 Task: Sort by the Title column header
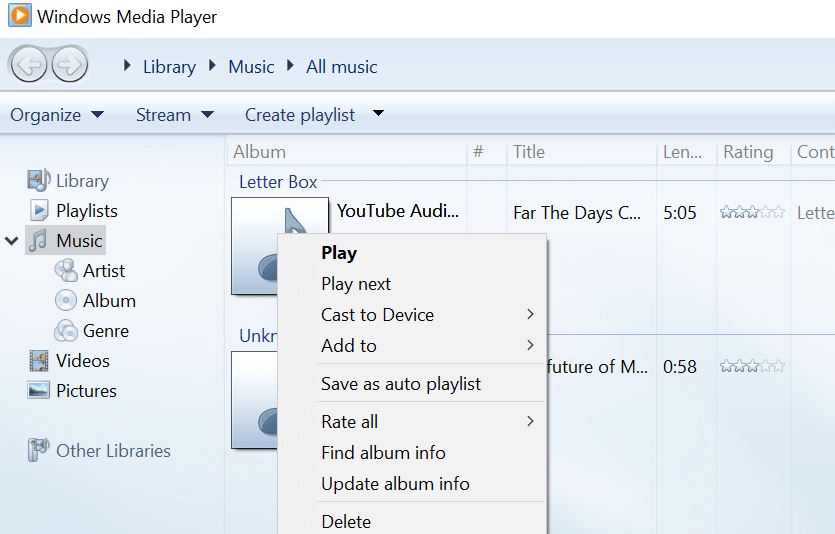click(582, 152)
